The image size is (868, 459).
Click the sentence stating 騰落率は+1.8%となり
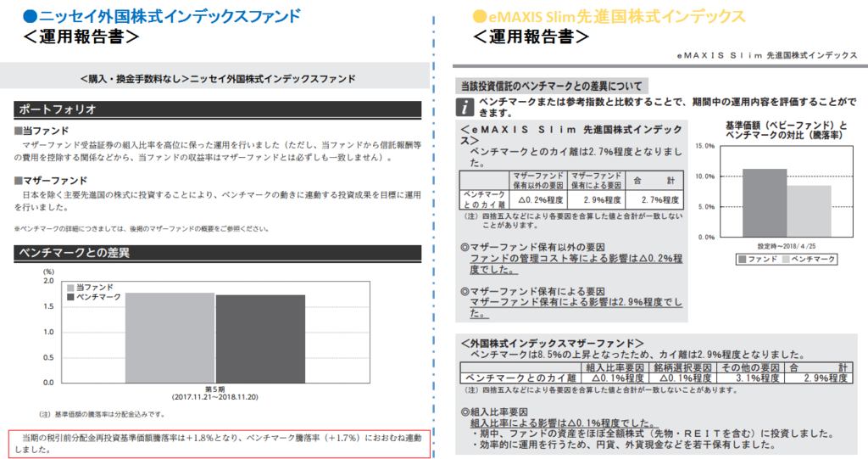click(218, 444)
